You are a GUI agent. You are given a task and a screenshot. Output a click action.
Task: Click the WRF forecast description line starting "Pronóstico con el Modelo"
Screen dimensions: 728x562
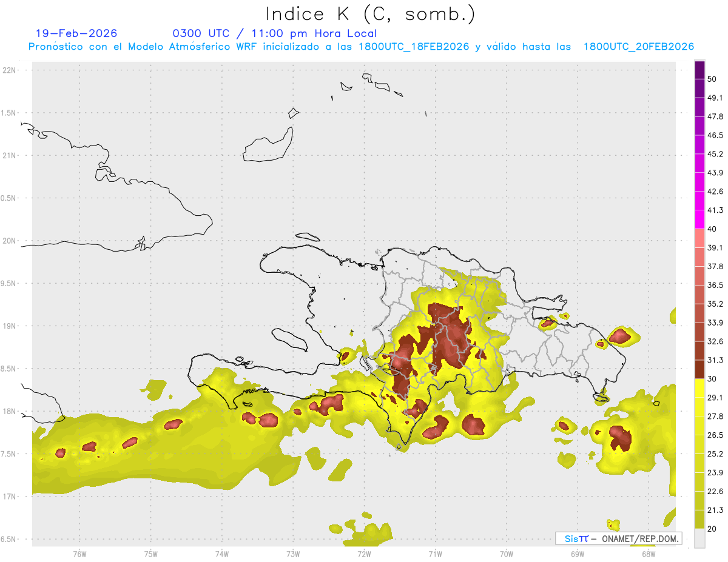click(x=361, y=47)
